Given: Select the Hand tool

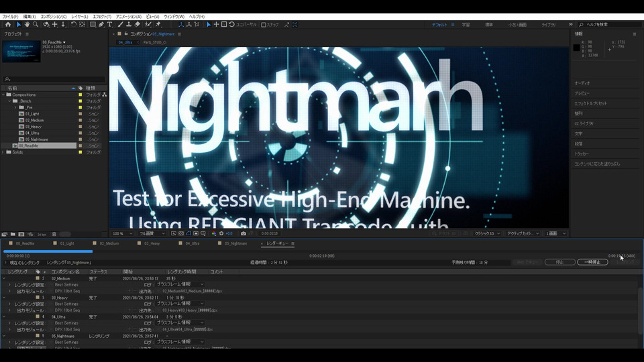Looking at the screenshot, I should pos(27,25).
